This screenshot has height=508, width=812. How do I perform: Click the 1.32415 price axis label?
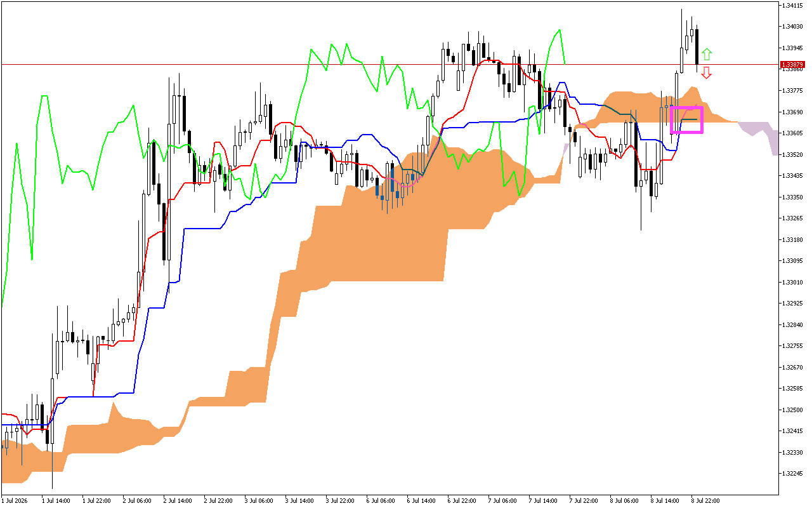click(x=793, y=431)
